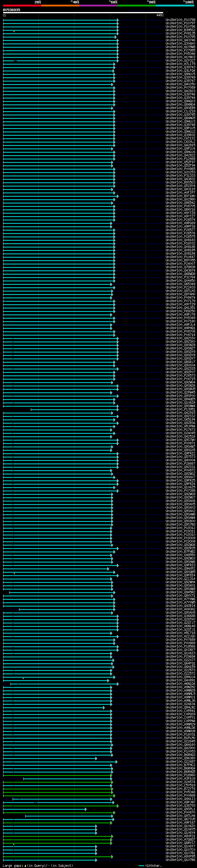
Task: Select hit label UniRef100_P32764
Action: pos(180,277)
